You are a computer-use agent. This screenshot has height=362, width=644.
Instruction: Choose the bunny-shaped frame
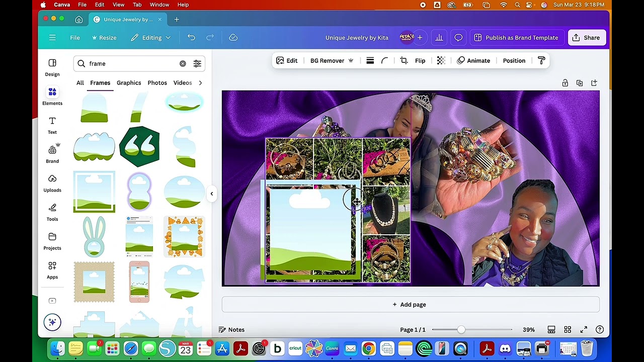pyautogui.click(x=94, y=237)
